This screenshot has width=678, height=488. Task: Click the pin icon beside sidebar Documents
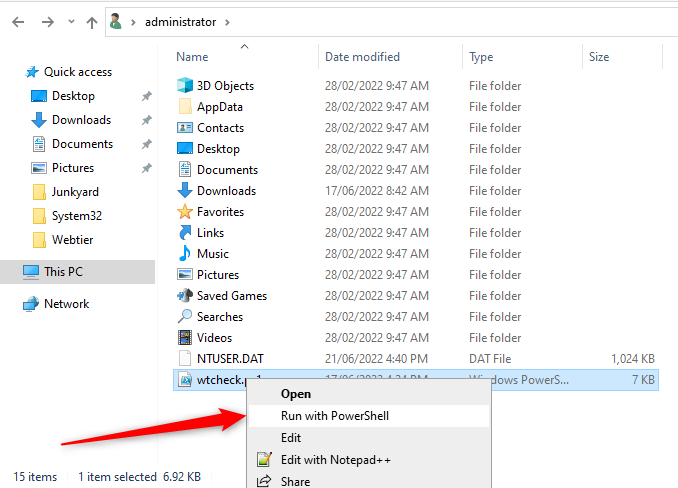[147, 144]
